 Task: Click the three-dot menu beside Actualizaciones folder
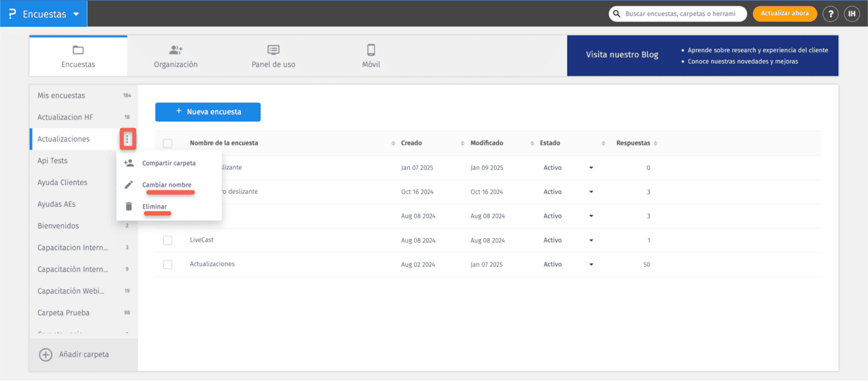coord(127,139)
